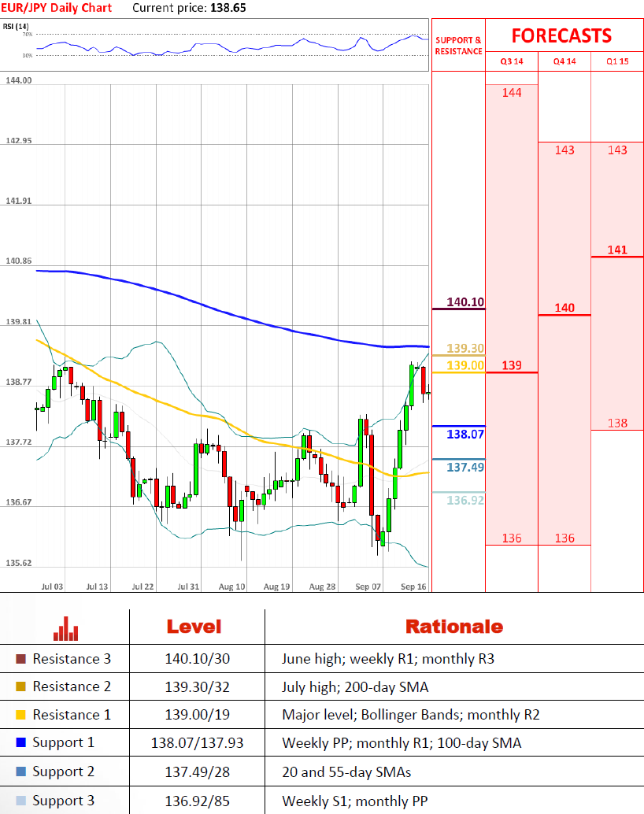The width and height of the screenshot is (644, 814).
Task: Click the Support 1 blue swatch
Action: pos(20,742)
